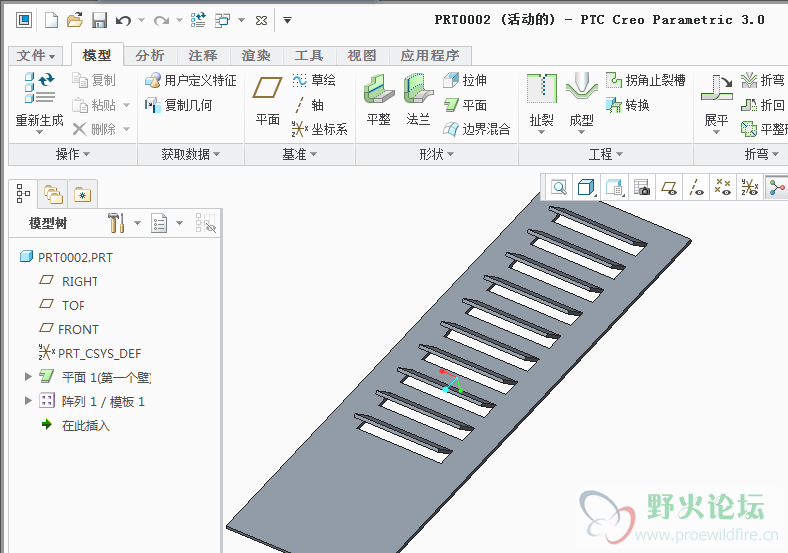The image size is (788, 553).
Task: Select the 成型 form tool
Action: [x=581, y=103]
